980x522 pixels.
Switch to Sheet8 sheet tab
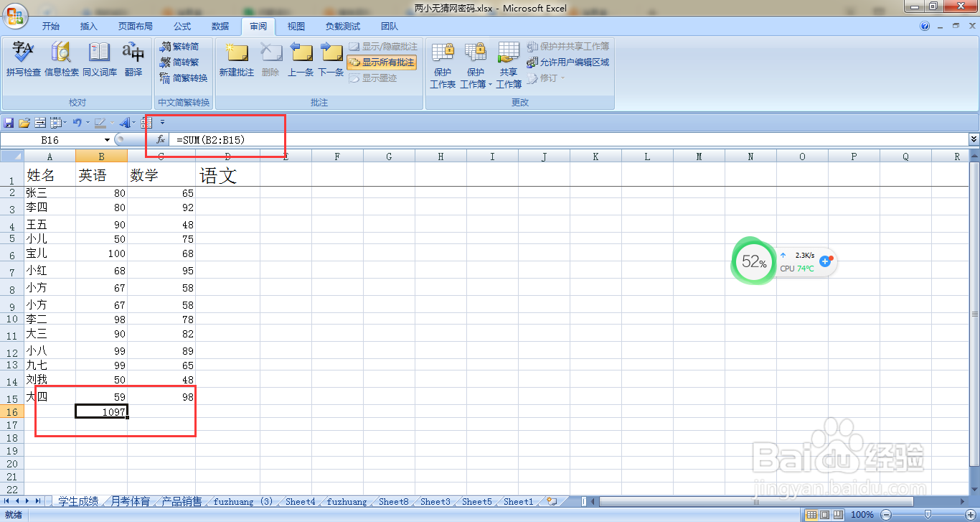pos(394,501)
